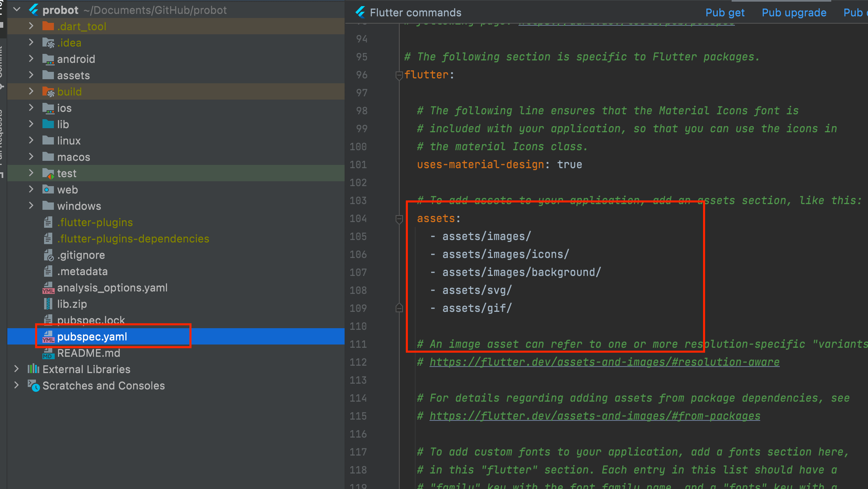Fold the assets: block at line 104
The height and width of the screenshot is (489, 868).
click(399, 219)
